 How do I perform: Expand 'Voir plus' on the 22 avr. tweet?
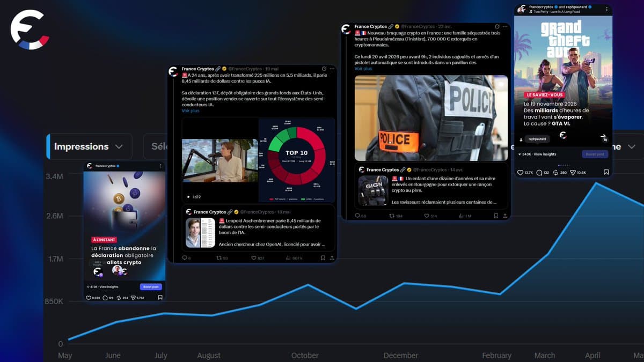coord(363,69)
